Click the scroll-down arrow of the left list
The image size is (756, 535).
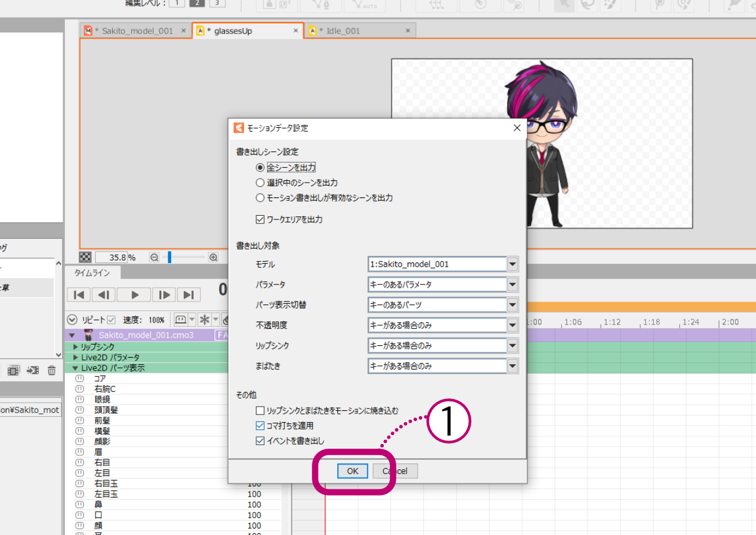click(x=58, y=355)
